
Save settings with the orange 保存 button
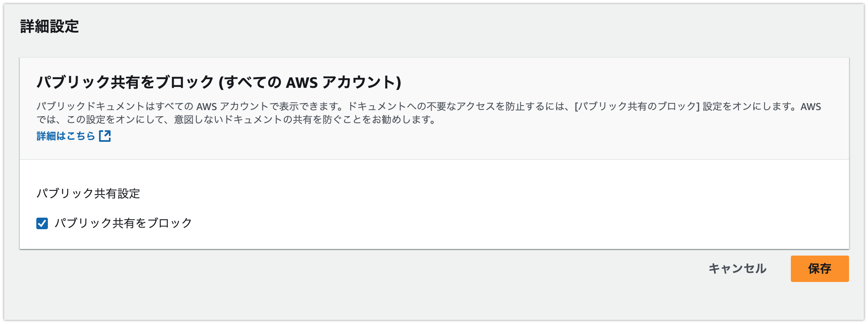pos(819,269)
